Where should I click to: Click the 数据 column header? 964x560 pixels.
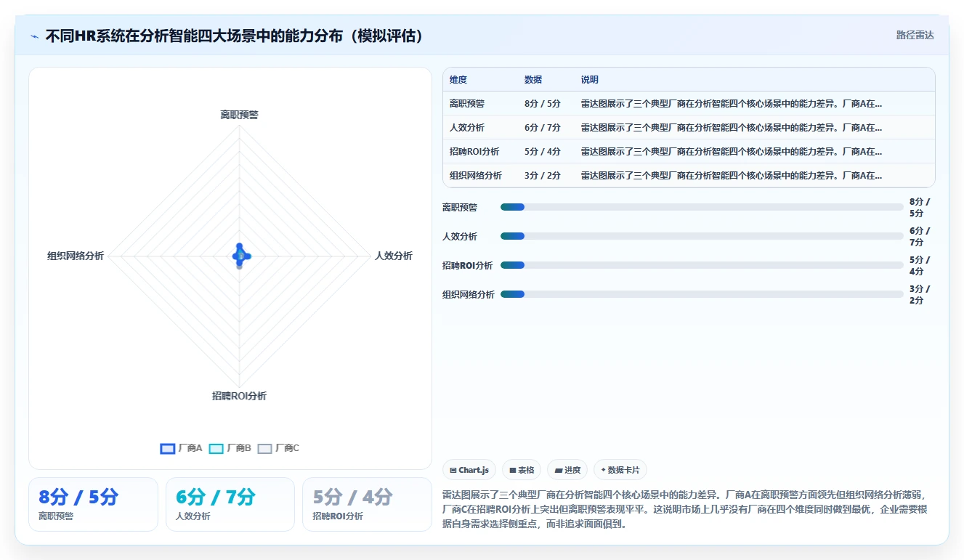pyautogui.click(x=533, y=80)
